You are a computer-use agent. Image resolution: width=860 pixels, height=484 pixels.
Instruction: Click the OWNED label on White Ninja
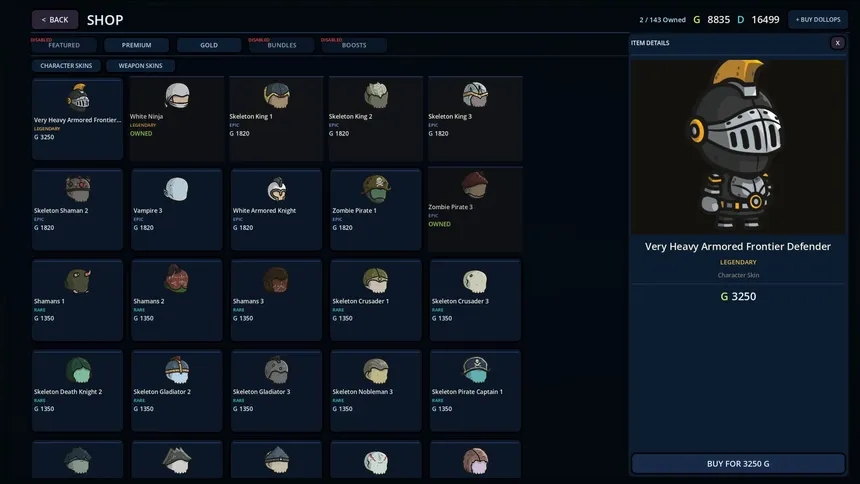click(141, 133)
